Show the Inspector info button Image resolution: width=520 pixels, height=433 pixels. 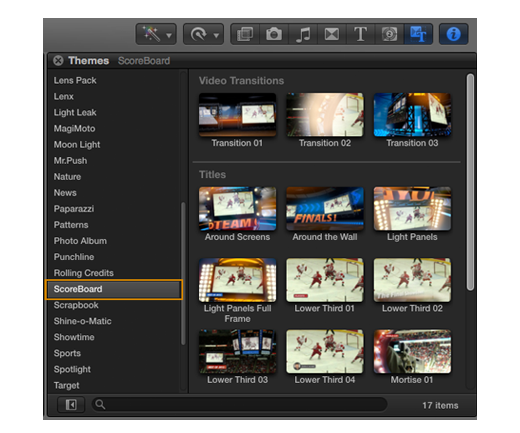[x=453, y=34]
